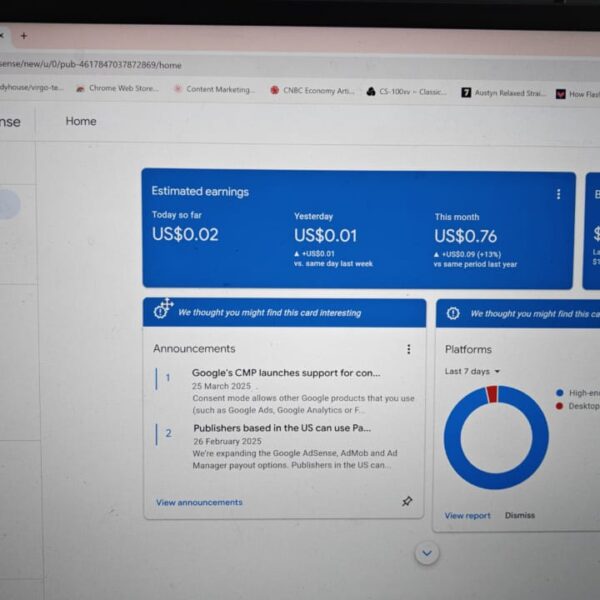Open the Austyn Relaxed Straight bookmark
Viewport: 600px width, 600px height.
[504, 93]
